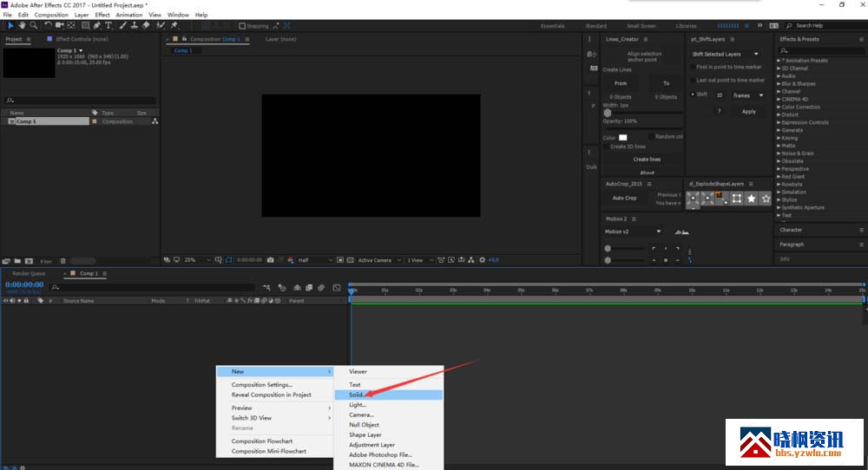The image size is (868, 470).
Task: Open the 1 View layout dropdown
Action: 419,260
